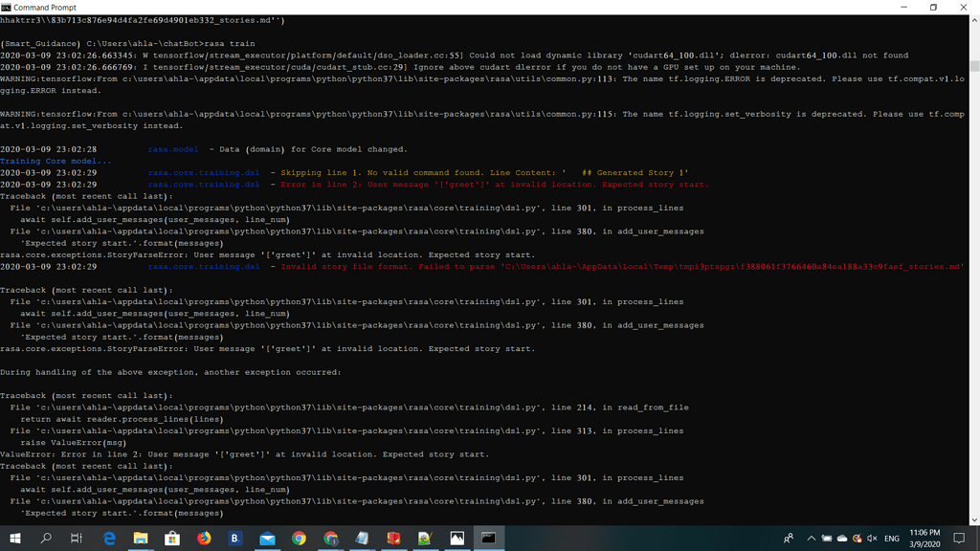Open the OneDrive icon in the system tray
980x551 pixels.
click(x=840, y=538)
